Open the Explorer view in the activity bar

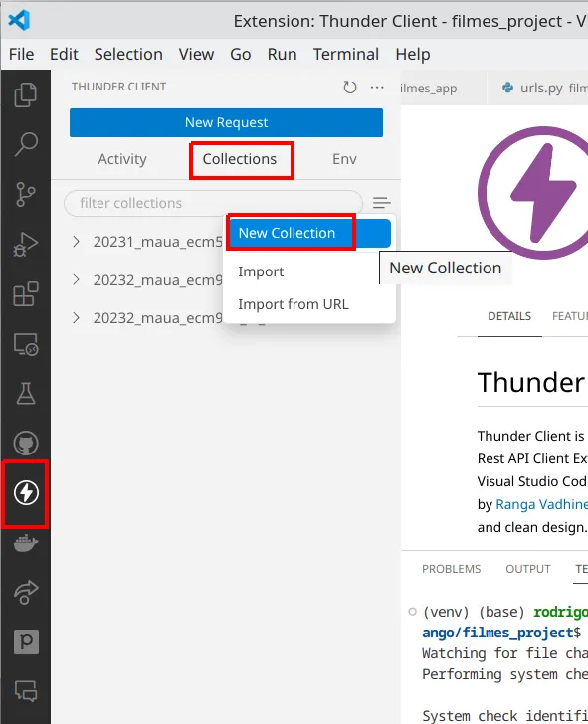26,94
